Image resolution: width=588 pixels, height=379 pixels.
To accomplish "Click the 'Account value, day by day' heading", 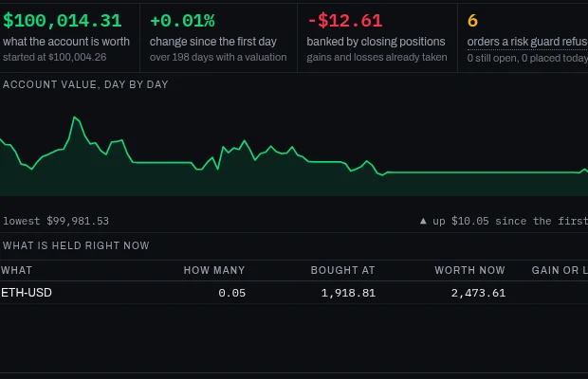I will tap(85, 84).
